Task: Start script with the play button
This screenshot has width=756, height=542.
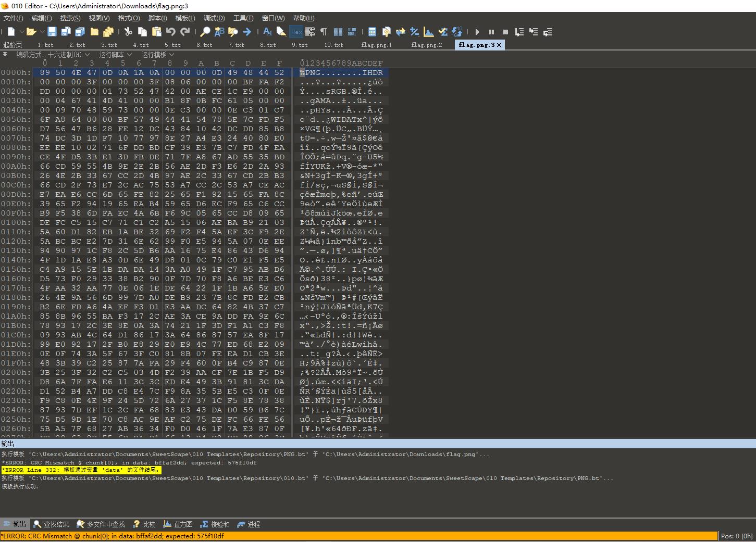Action: coord(477,32)
